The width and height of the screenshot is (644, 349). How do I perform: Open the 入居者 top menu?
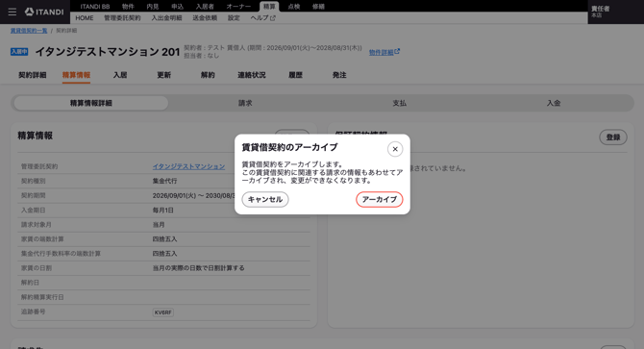coord(205,7)
